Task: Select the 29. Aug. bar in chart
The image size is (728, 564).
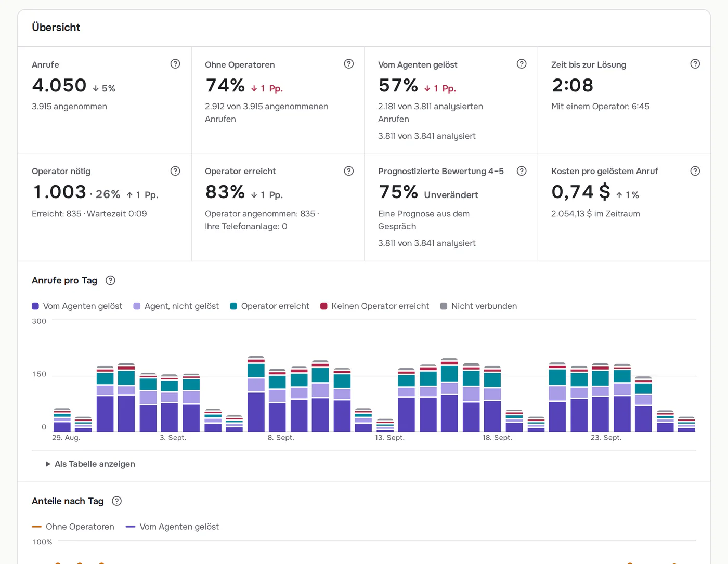Action: 62,420
